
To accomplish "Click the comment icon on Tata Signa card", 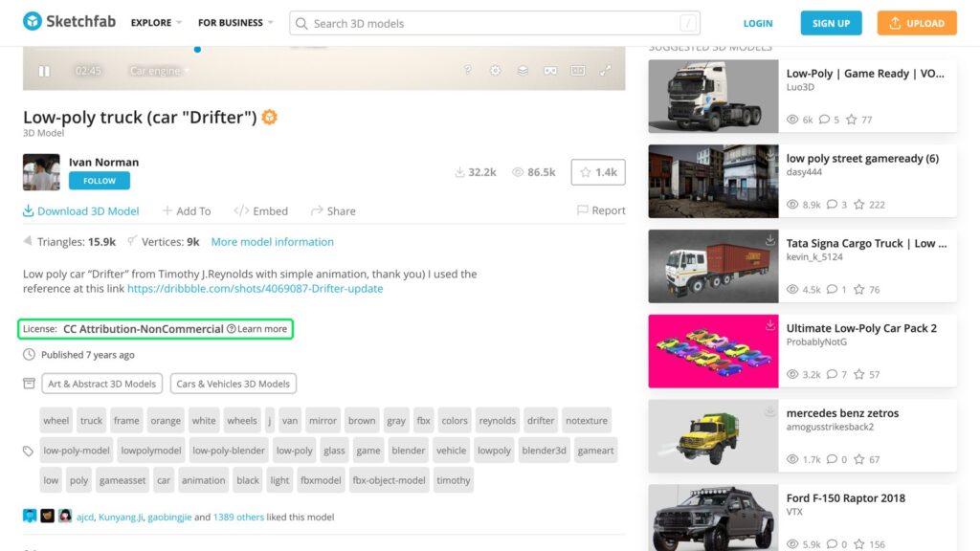I will click(x=832, y=289).
